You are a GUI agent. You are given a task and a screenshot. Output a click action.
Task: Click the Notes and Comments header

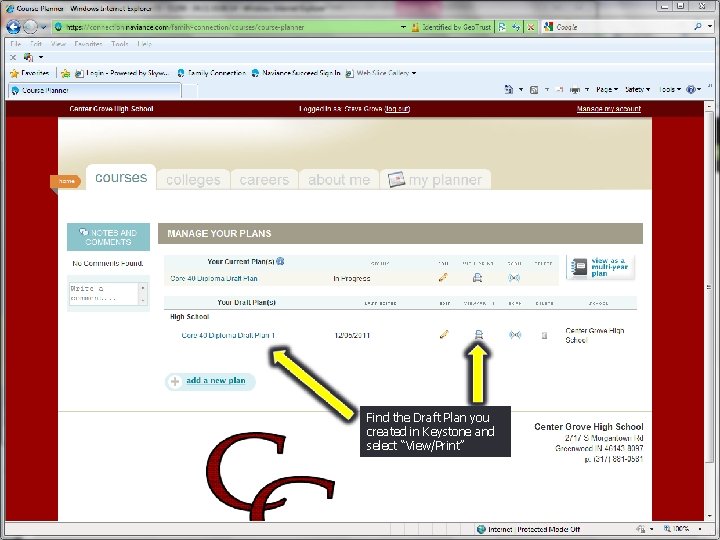click(108, 237)
